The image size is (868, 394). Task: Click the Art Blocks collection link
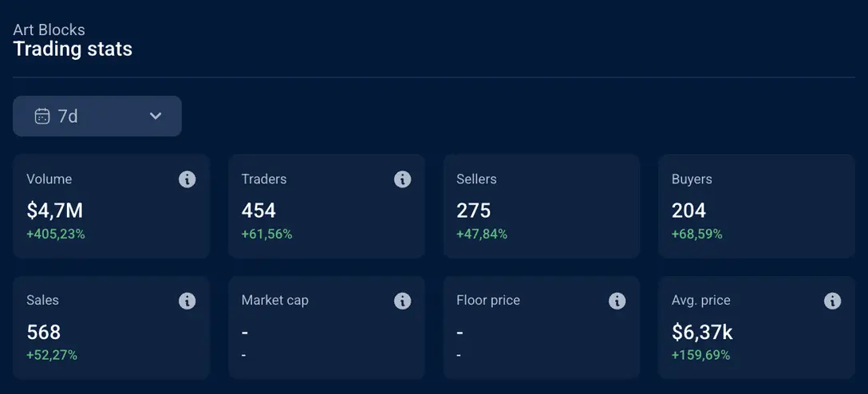tap(49, 30)
